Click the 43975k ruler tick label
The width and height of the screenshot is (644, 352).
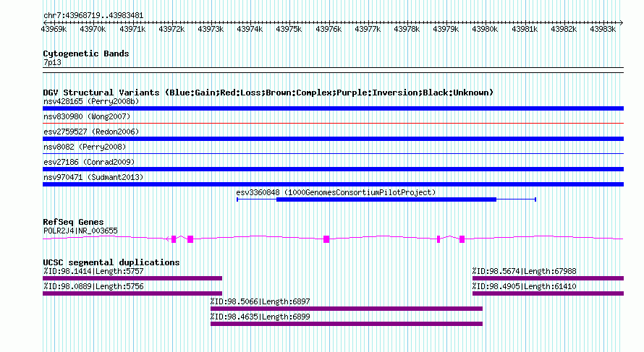(x=289, y=29)
